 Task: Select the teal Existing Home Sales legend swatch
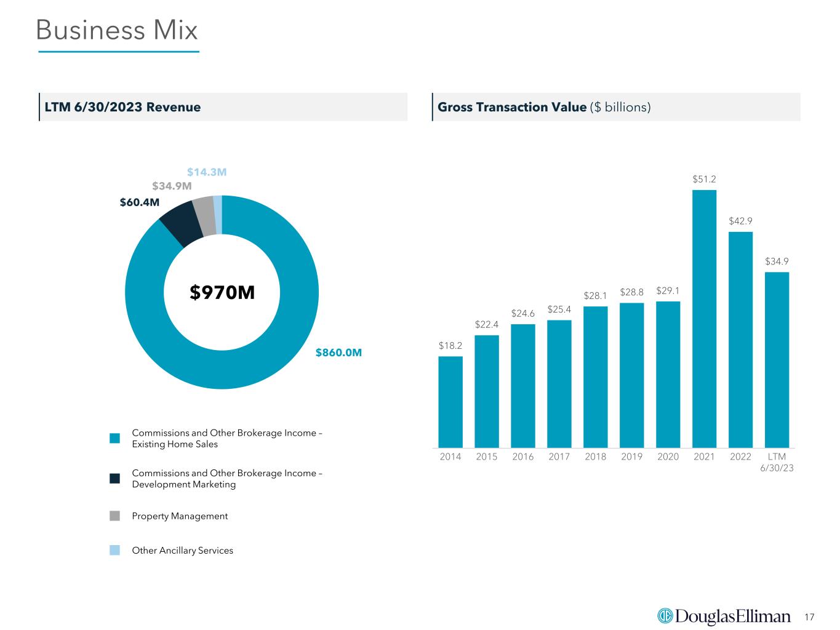tap(115, 438)
